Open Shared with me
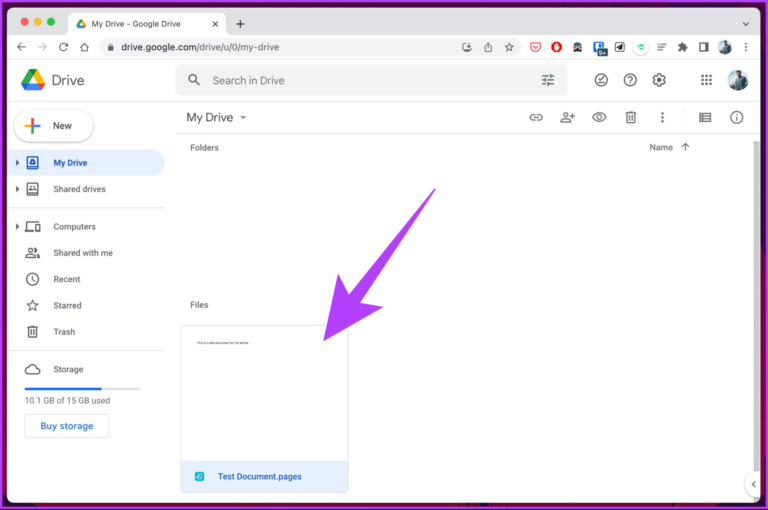 pos(86,253)
